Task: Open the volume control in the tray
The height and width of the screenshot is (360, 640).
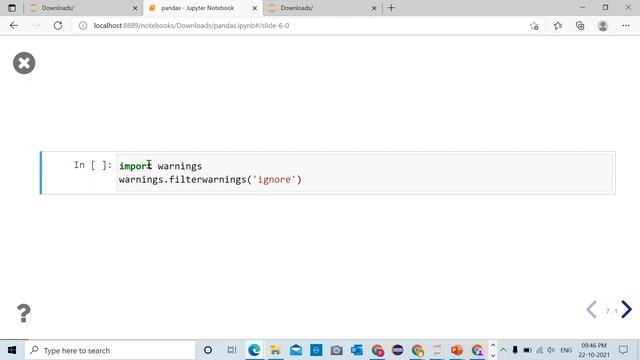Action: (551, 350)
